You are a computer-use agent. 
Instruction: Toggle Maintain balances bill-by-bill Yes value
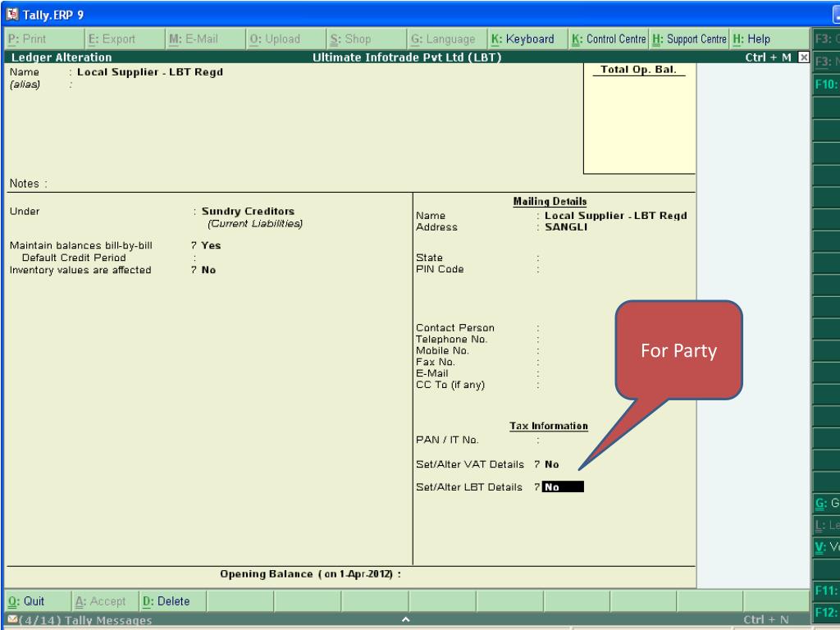[x=211, y=245]
